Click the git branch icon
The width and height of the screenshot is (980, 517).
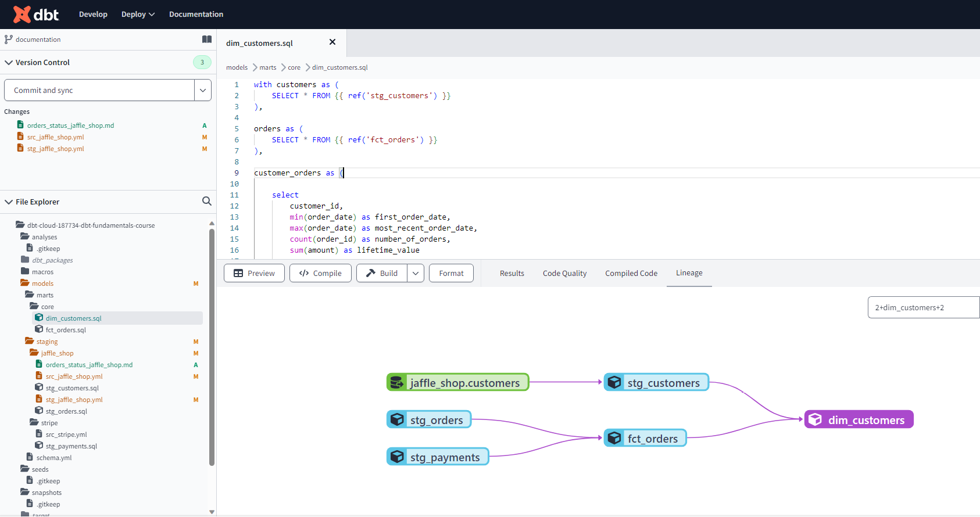pyautogui.click(x=8, y=40)
